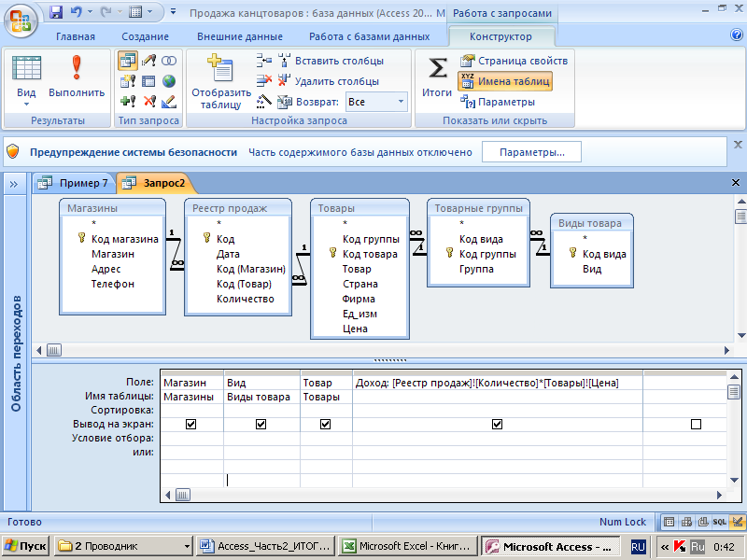747x560 pixels.
Task: Uncheck display for the Вид field
Action: 261,424
